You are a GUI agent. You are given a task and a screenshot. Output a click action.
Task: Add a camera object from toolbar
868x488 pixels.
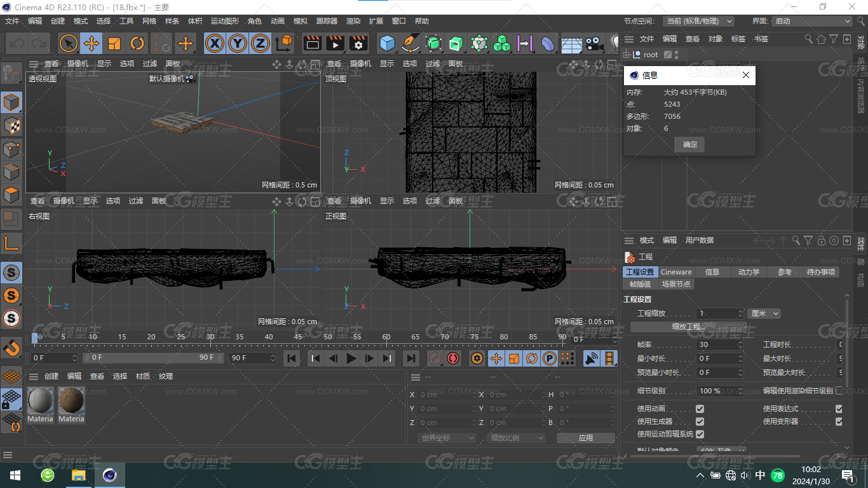pos(594,43)
